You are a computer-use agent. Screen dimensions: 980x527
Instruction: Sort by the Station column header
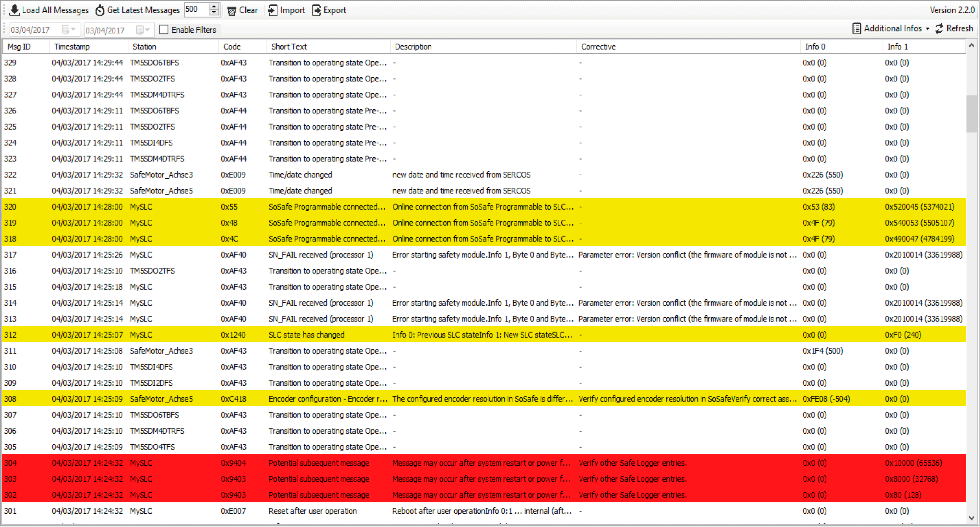[144, 47]
